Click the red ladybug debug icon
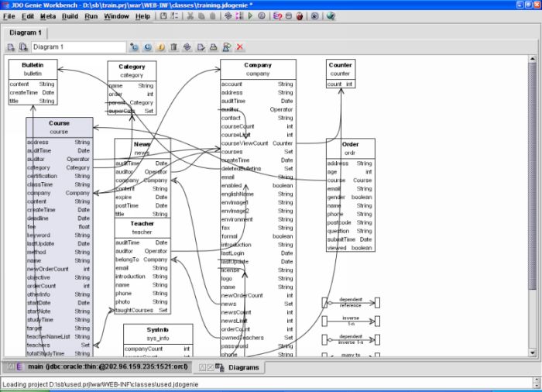The image size is (542, 392). 300,16
